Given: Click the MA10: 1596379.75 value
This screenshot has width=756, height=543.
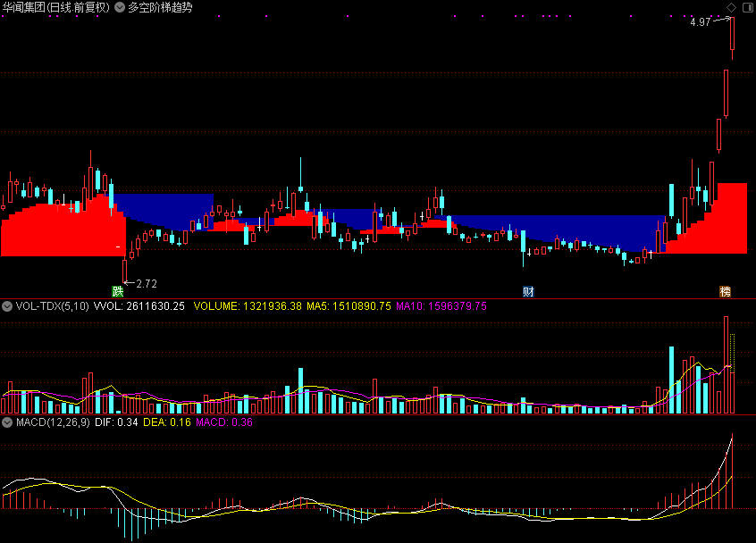Looking at the screenshot, I should pos(441,306).
